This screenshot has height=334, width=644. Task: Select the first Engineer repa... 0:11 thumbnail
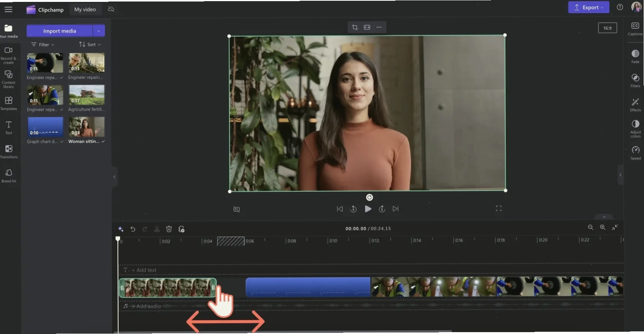[x=45, y=63]
